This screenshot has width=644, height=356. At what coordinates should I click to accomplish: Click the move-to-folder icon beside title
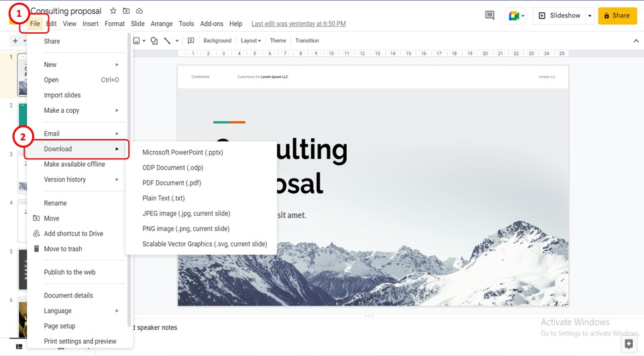(x=126, y=11)
